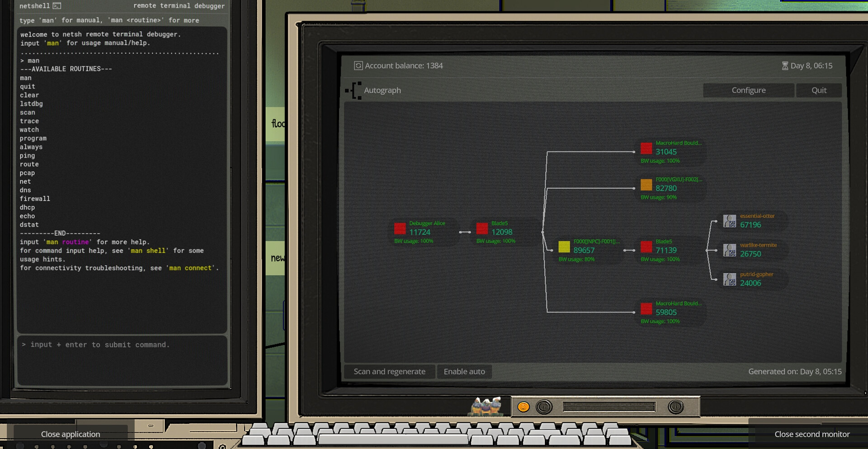
Task: Open the Configure menu
Action: (x=748, y=90)
